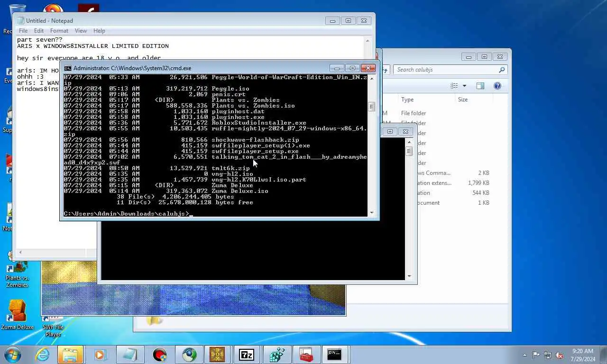Open Action Center flag tray icon
Image resolution: width=607 pixels, height=364 pixels.
536,355
